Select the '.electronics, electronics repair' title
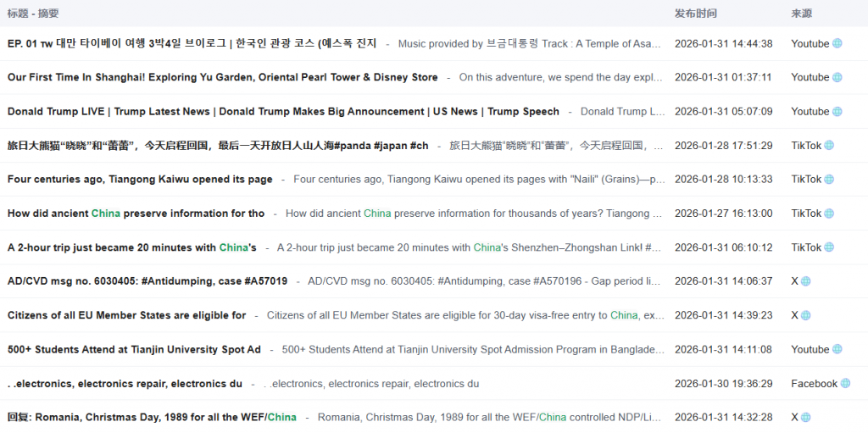This screenshot has width=868, height=433. (125, 383)
